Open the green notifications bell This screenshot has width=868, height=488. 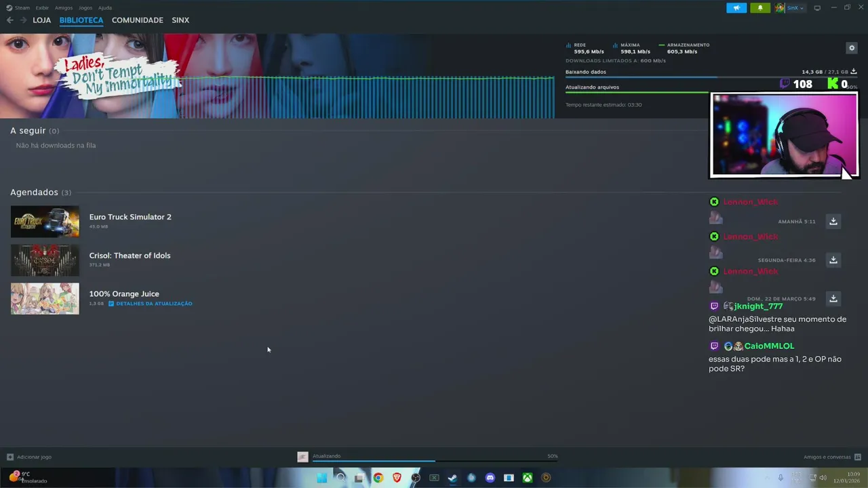pos(760,8)
